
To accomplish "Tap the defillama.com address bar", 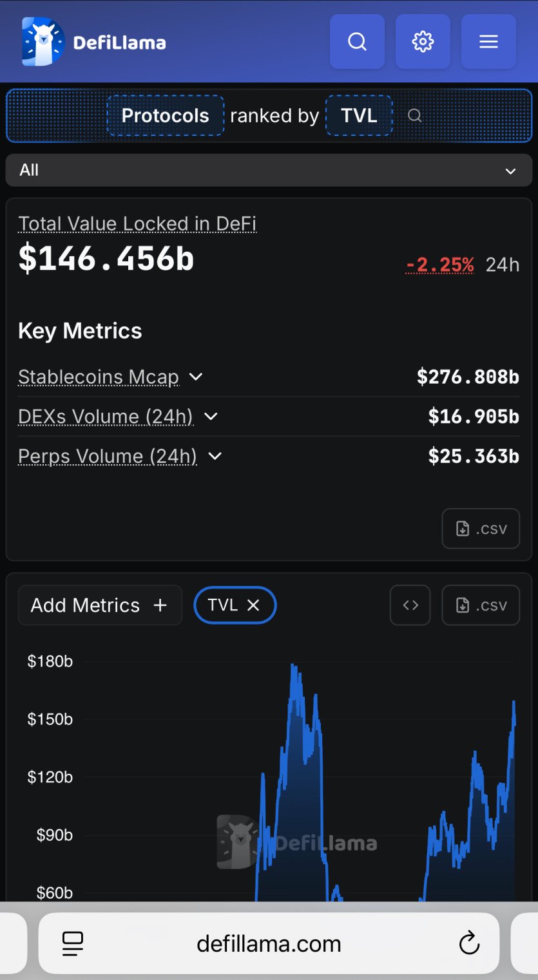I will coord(269,943).
